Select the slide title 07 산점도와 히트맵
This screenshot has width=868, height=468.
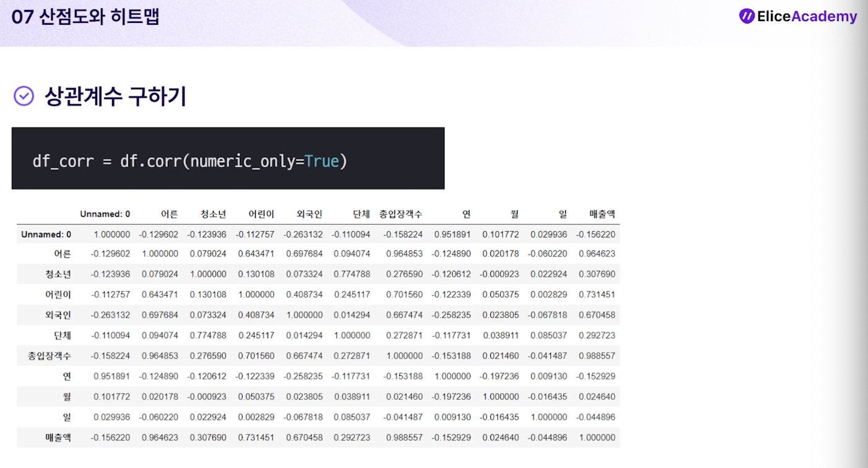[x=85, y=17]
